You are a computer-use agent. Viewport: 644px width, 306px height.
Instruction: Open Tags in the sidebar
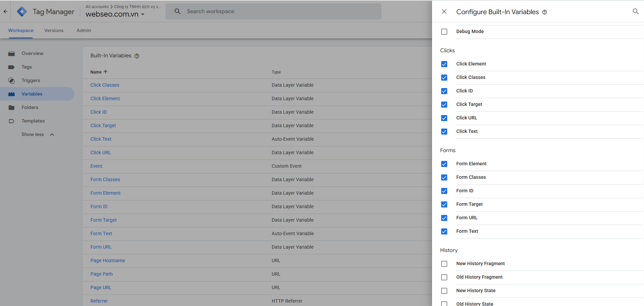pos(27,67)
